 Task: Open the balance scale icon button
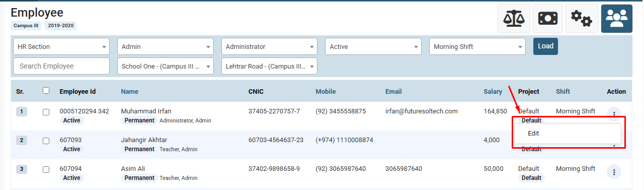coord(514,19)
